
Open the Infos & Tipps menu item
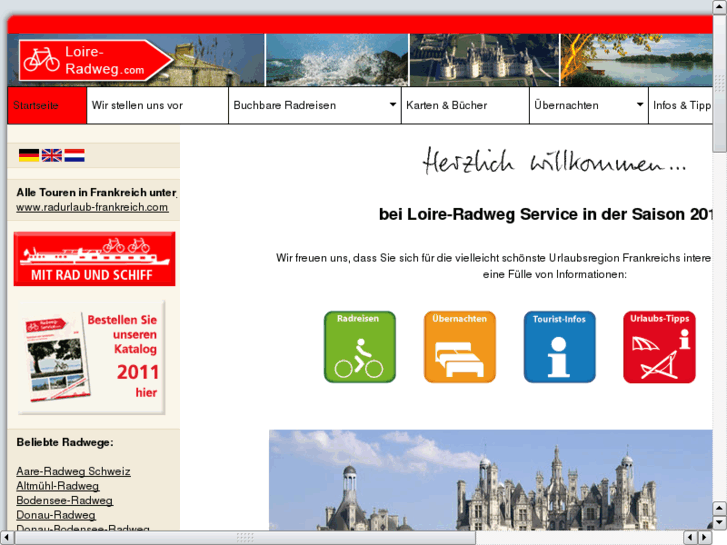[681, 105]
